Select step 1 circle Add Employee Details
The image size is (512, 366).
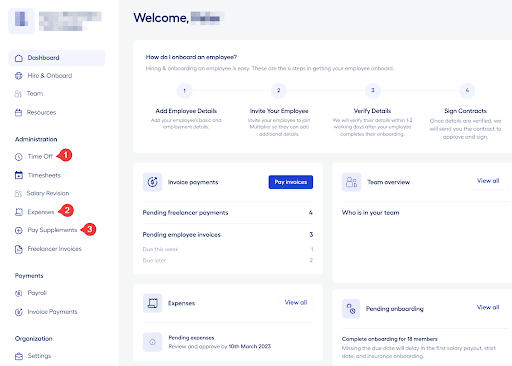pyautogui.click(x=184, y=90)
